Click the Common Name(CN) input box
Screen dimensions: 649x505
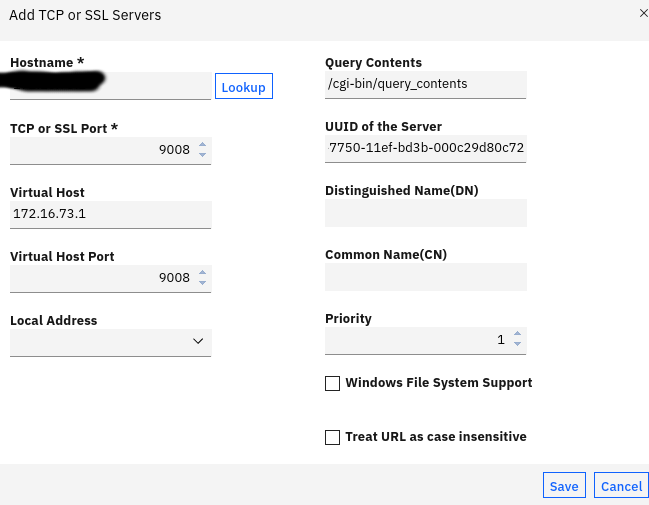425,277
